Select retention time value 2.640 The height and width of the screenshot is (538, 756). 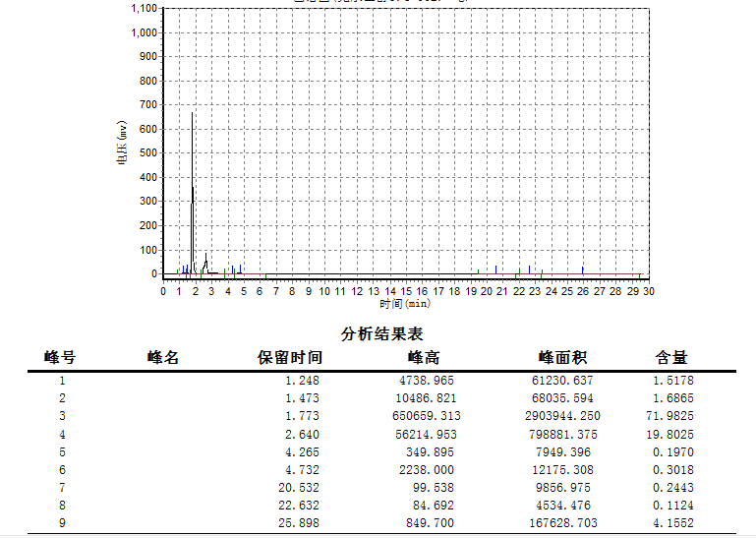(x=303, y=435)
